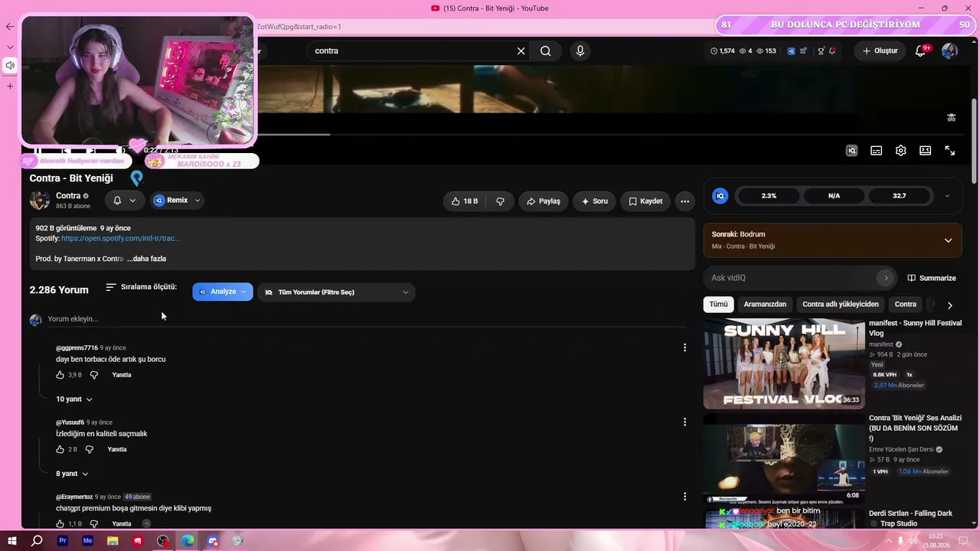Open the Tüm Yorumlar filter dropdown
The image size is (980, 551).
coord(336,292)
